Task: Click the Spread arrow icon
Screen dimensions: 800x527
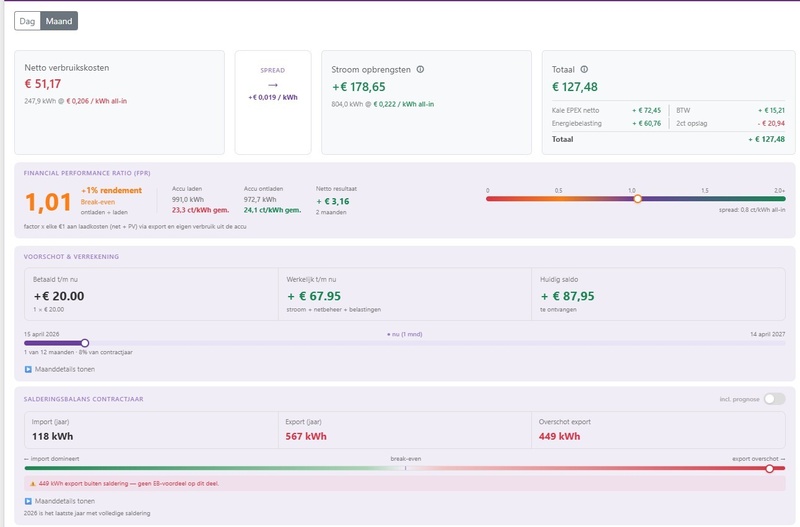Action: pyautogui.click(x=273, y=85)
